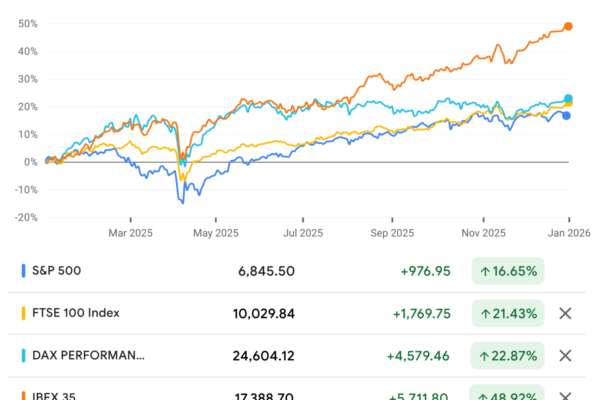Viewport: 600px width, 400px height.
Task: Click the FTSE 100 yellow color marker
Action: [23, 313]
